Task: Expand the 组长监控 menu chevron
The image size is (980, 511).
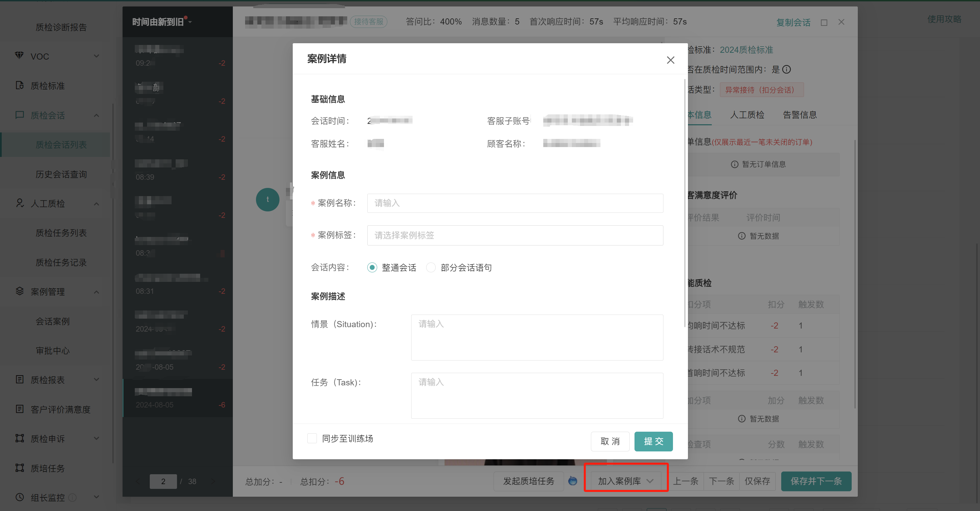Action: pos(96,497)
